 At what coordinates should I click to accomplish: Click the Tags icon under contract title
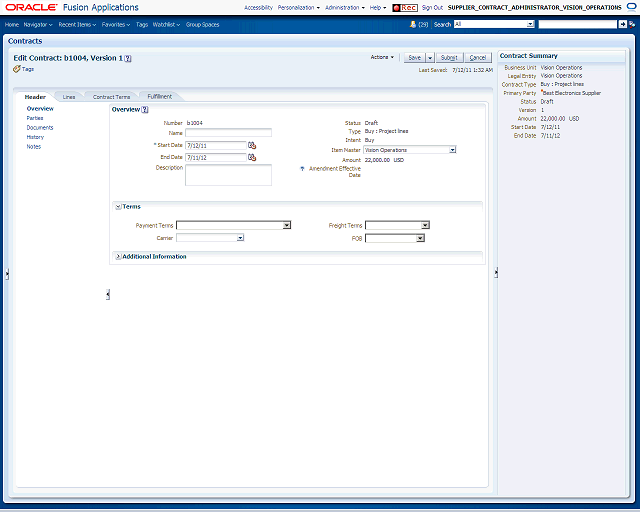17,69
